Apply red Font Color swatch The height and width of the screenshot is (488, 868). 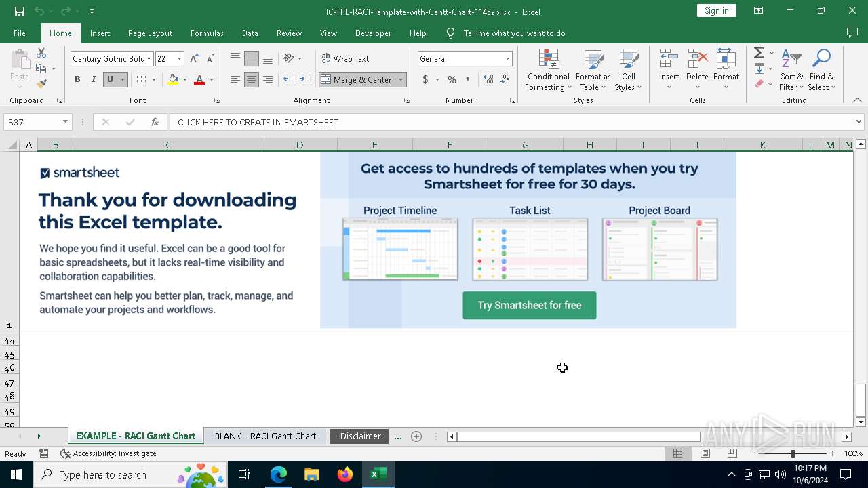pyautogui.click(x=199, y=79)
